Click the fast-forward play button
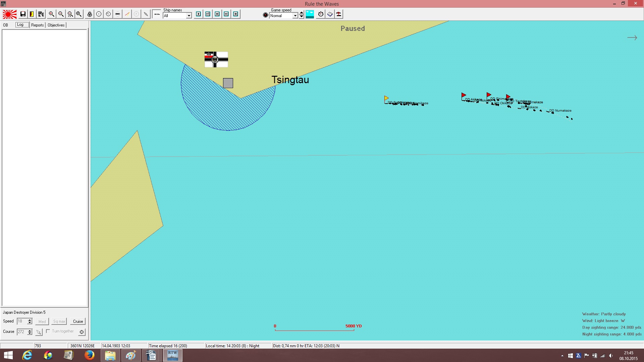This screenshot has width=644, height=362. tap(226, 14)
